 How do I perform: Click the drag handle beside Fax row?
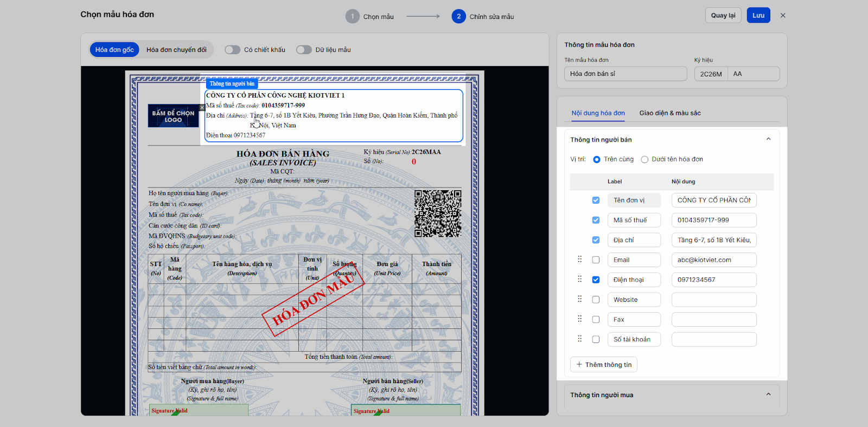coord(579,319)
